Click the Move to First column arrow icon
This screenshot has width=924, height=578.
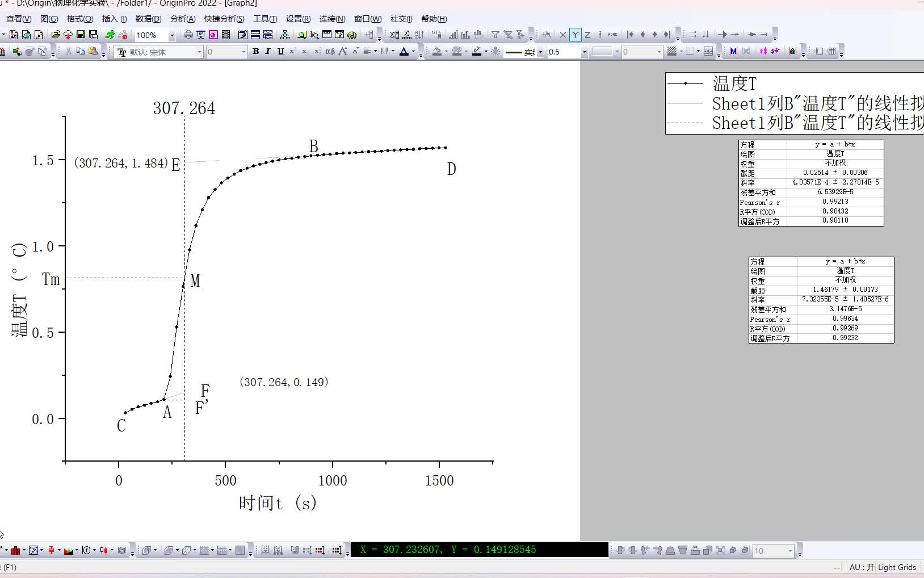click(x=630, y=35)
